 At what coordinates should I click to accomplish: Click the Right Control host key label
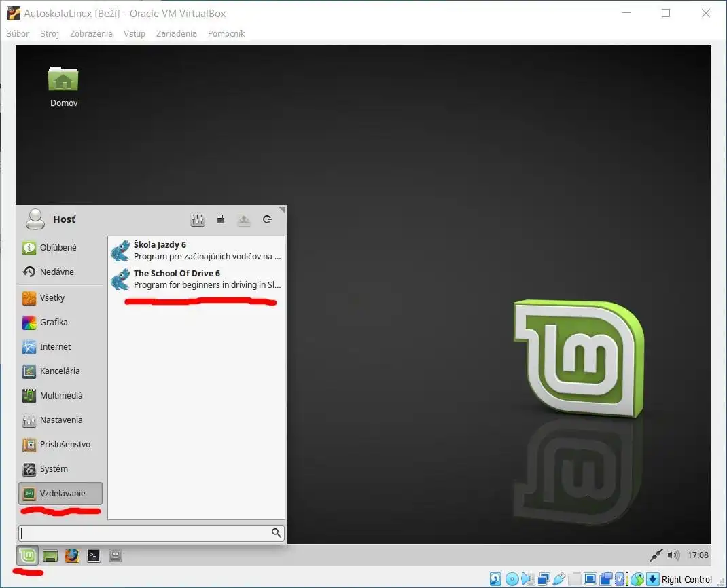tap(687, 580)
